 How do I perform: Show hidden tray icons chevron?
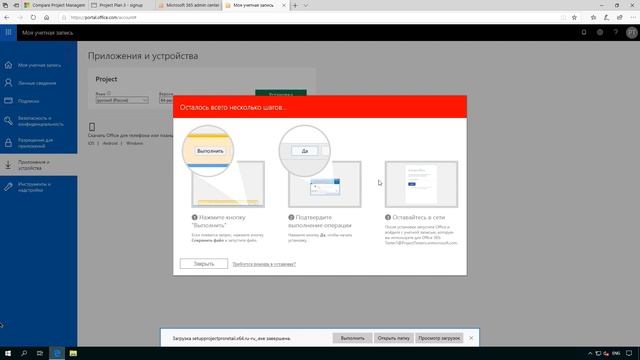tap(590, 353)
